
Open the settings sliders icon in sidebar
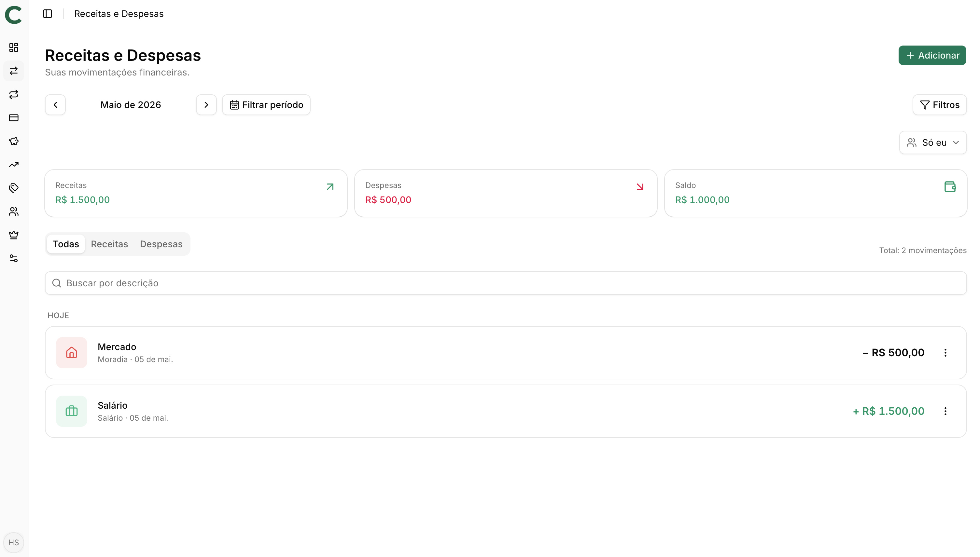[x=14, y=258]
